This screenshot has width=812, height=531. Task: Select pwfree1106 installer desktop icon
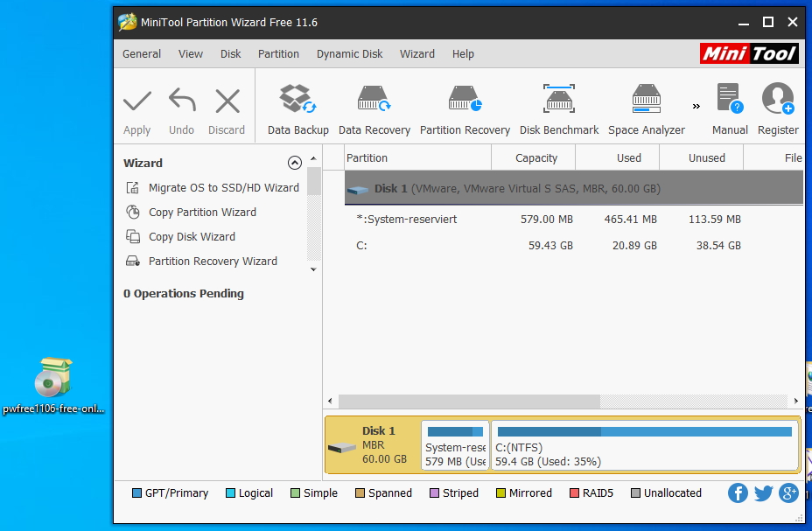coord(53,386)
